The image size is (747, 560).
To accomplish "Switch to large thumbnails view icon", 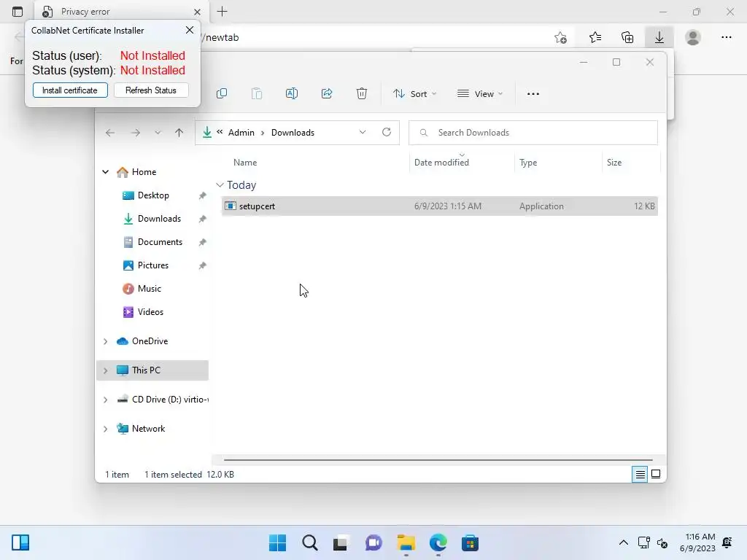I will (x=656, y=474).
